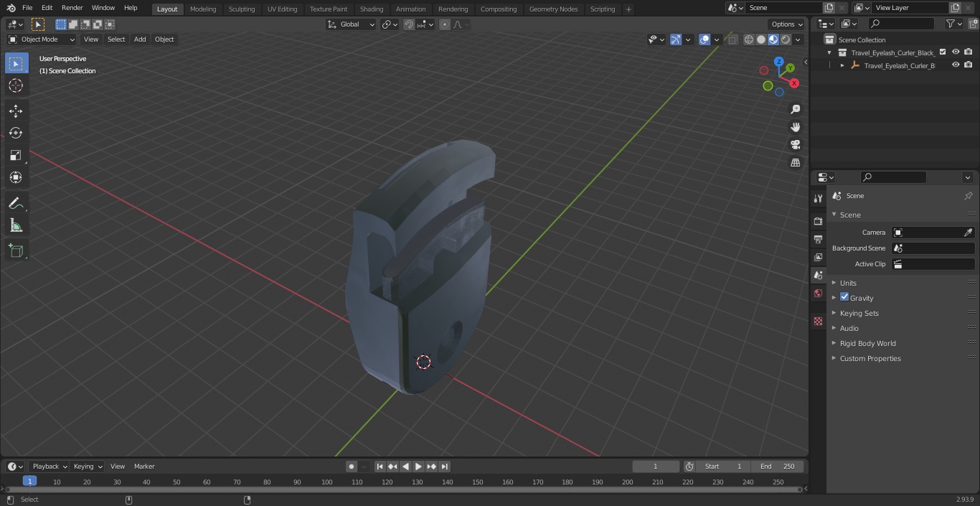Viewport: 980px width, 506px height.
Task: Click the pan view hand icon
Action: 795,127
